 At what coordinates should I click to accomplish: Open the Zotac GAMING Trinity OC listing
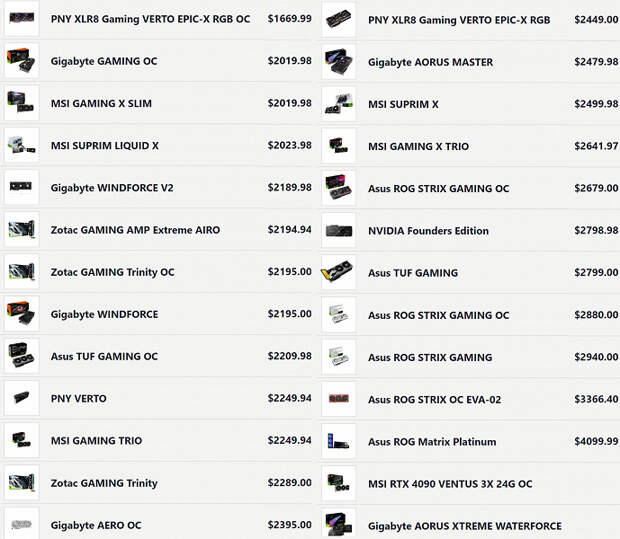[x=112, y=272]
